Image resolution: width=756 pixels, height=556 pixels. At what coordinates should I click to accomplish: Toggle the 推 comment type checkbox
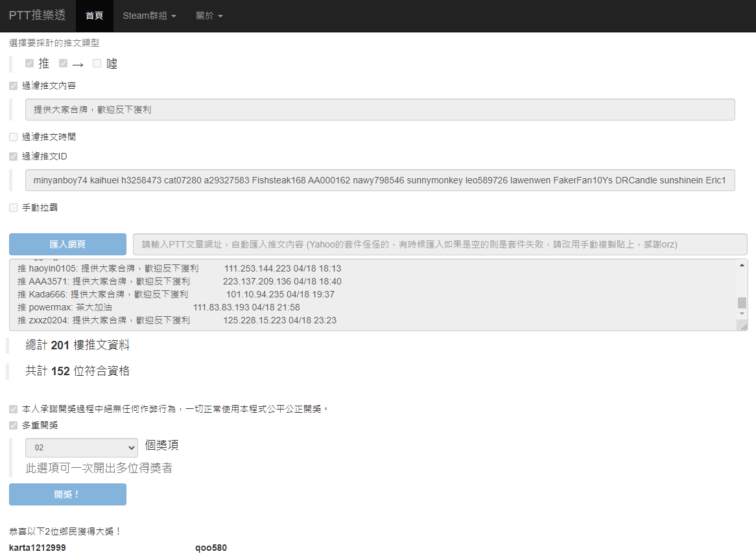29,63
